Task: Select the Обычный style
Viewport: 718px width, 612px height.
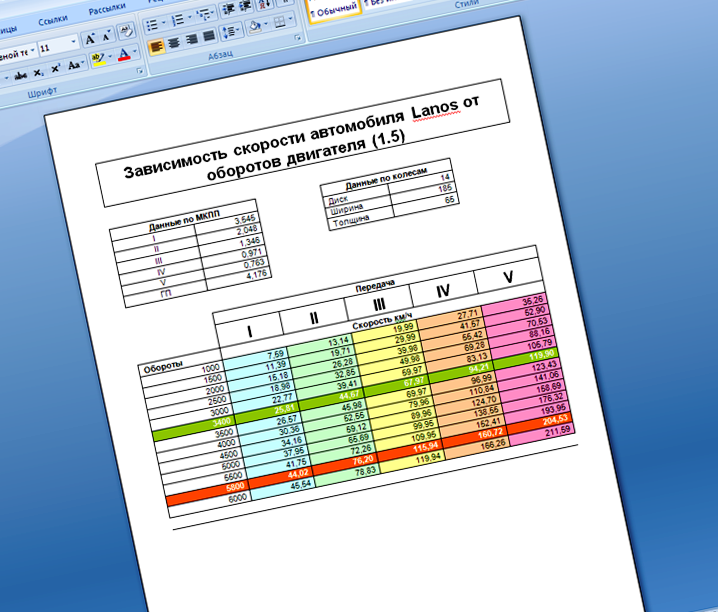Action: point(334,9)
